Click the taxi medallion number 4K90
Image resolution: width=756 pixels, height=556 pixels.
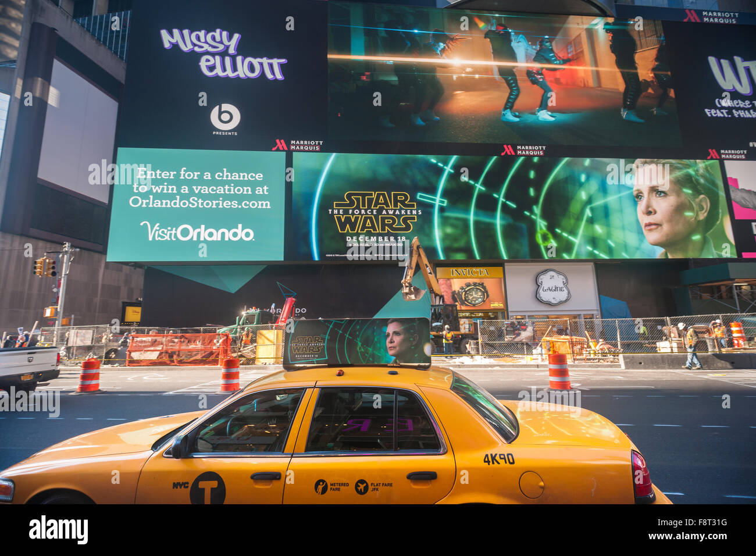coord(498,459)
